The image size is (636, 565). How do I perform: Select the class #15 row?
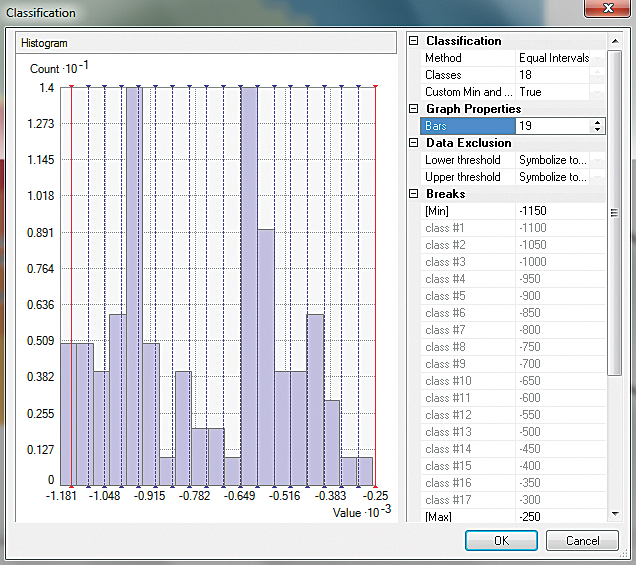(513, 466)
